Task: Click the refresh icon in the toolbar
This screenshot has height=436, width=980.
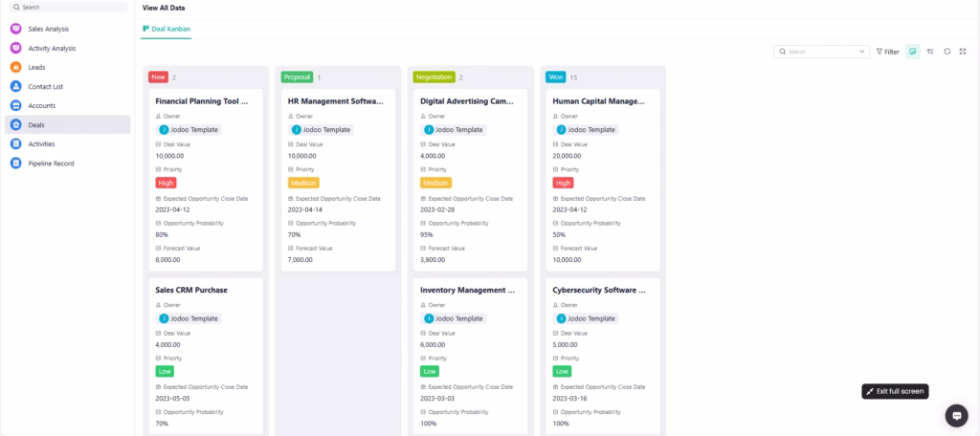Action: point(947,52)
